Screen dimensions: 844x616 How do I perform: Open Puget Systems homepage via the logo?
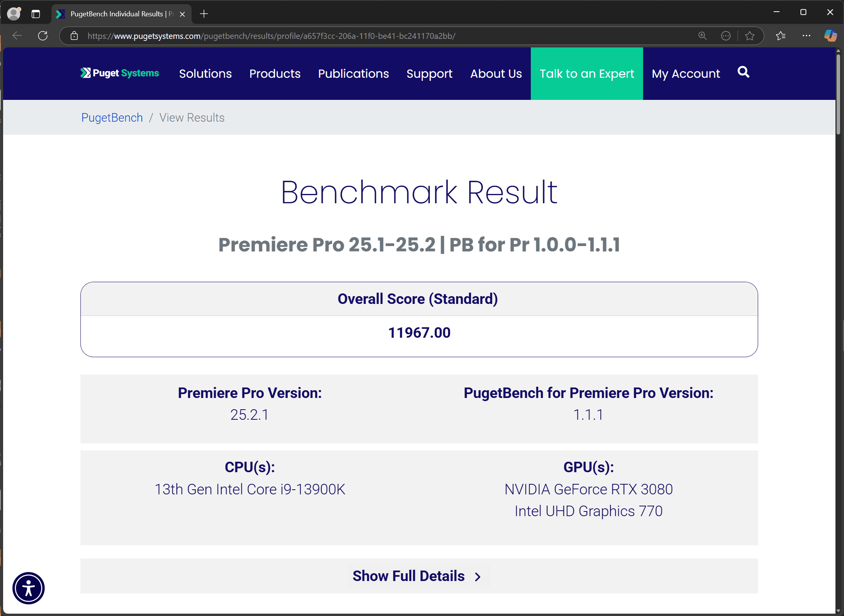(x=119, y=73)
